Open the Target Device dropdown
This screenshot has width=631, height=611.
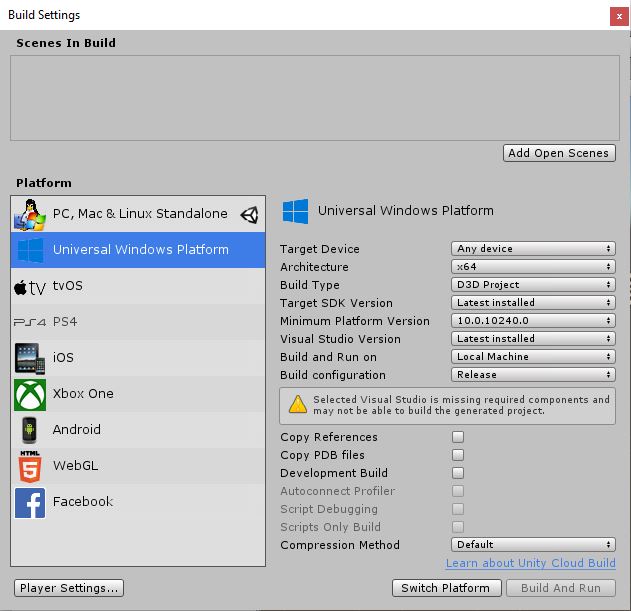point(533,248)
